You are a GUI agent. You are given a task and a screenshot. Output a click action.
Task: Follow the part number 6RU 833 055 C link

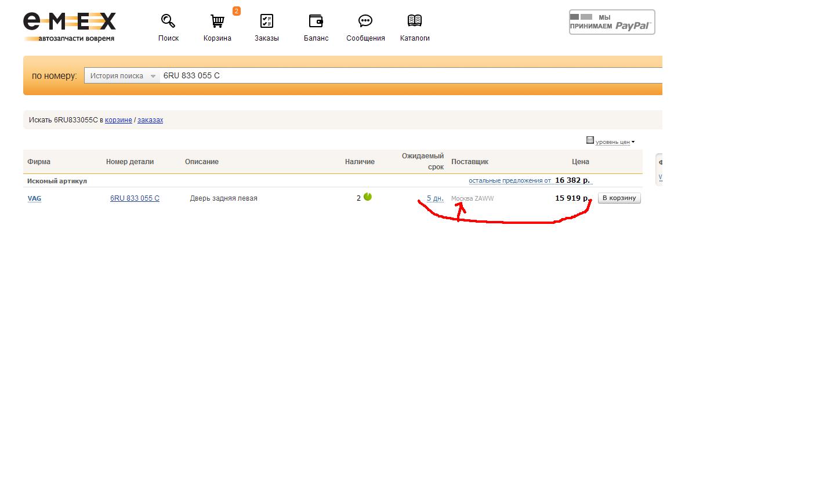[x=135, y=198]
